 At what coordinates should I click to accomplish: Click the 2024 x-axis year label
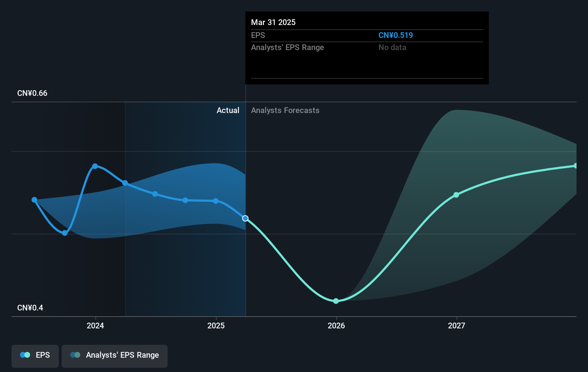coord(95,325)
